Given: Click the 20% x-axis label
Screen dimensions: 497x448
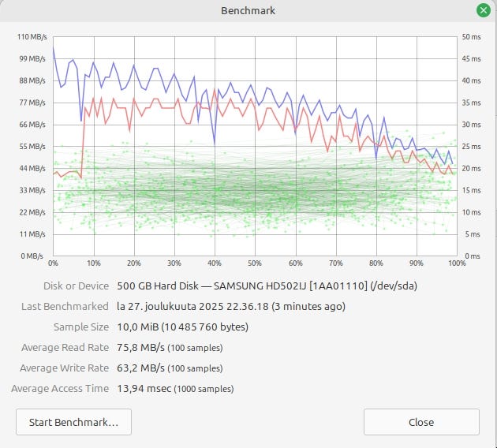Looking at the screenshot, I should [134, 263].
